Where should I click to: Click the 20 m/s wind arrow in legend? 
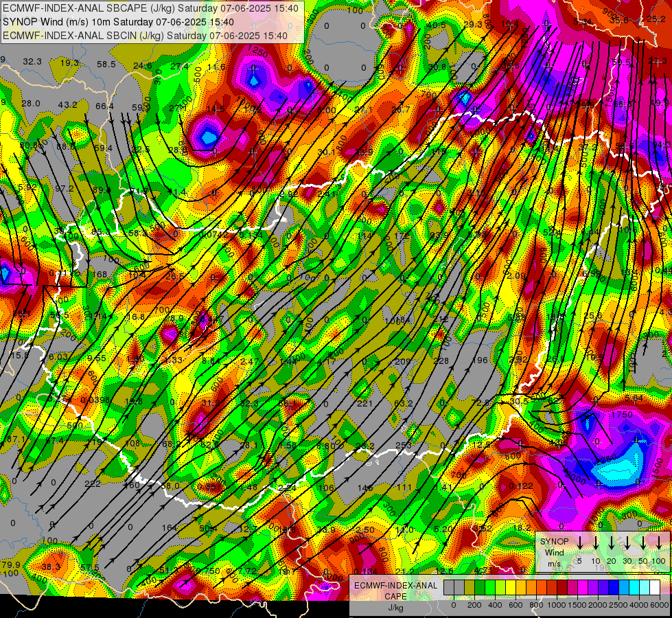click(612, 542)
